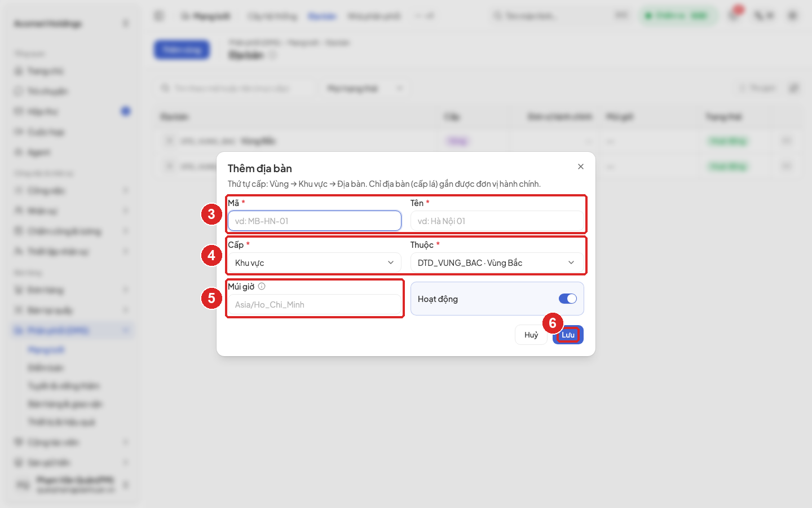Close the Thêm địa bàn dialog
This screenshot has height=508, width=812.
(x=581, y=167)
